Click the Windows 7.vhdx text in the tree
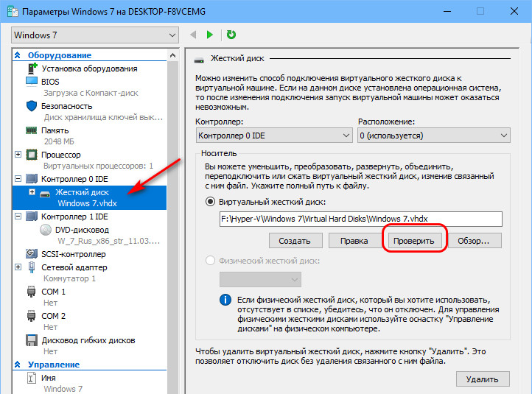The width and height of the screenshot is (532, 394). point(87,203)
